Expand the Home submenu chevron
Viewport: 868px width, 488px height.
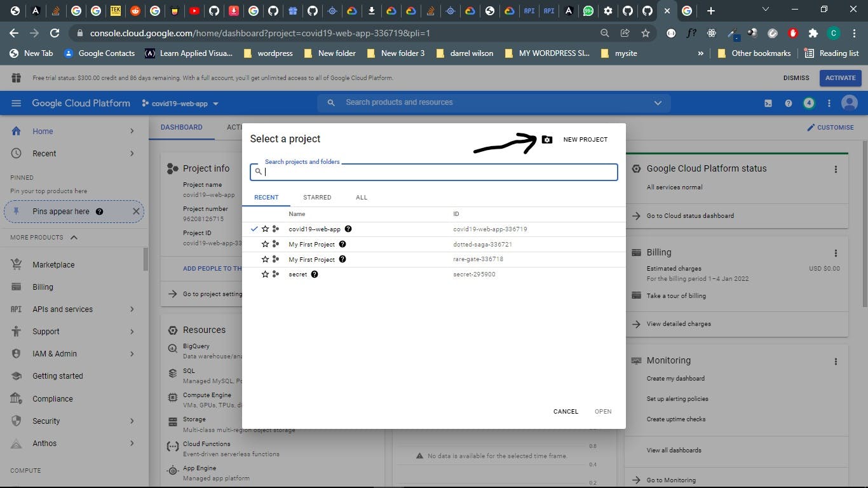pos(132,131)
